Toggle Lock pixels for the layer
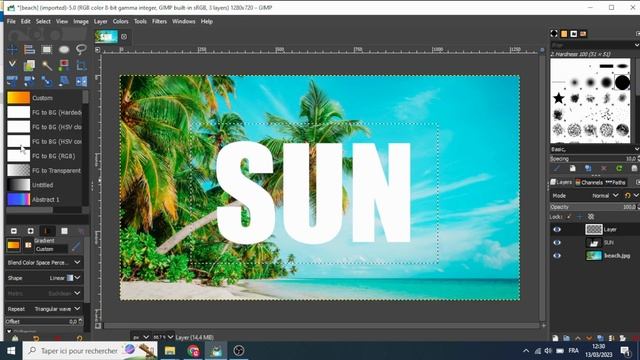 click(569, 217)
